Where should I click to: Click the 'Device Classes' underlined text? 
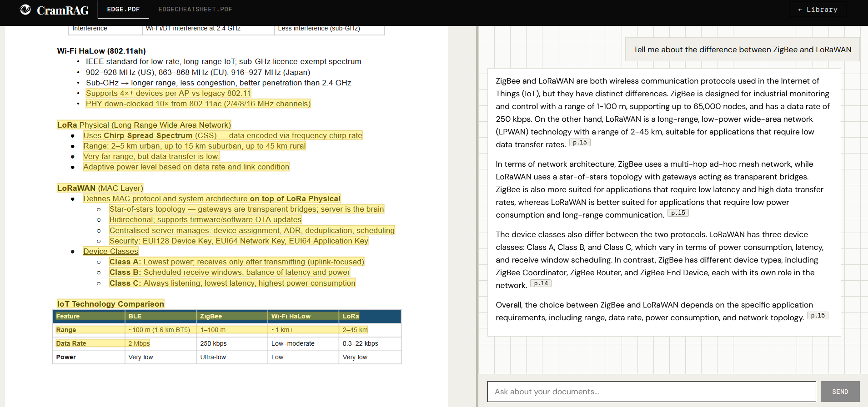pos(110,251)
